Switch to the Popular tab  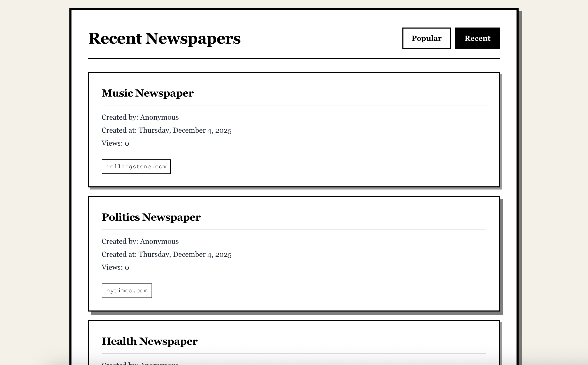(x=426, y=38)
